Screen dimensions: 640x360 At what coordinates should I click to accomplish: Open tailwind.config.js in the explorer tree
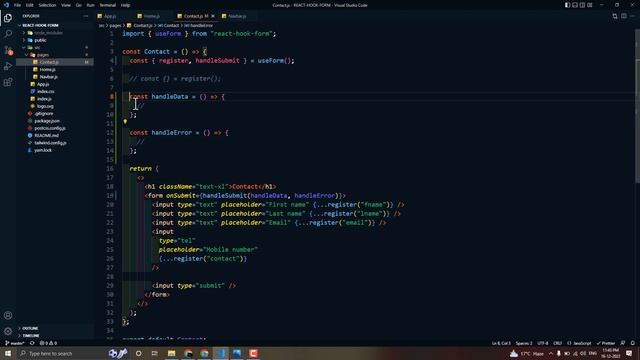50,143
